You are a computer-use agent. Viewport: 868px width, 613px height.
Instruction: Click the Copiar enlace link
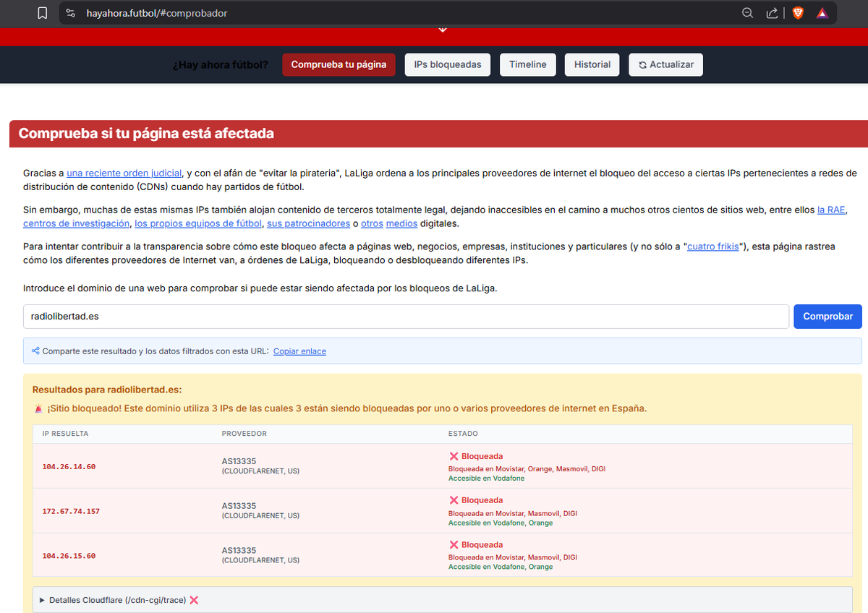[x=299, y=351]
